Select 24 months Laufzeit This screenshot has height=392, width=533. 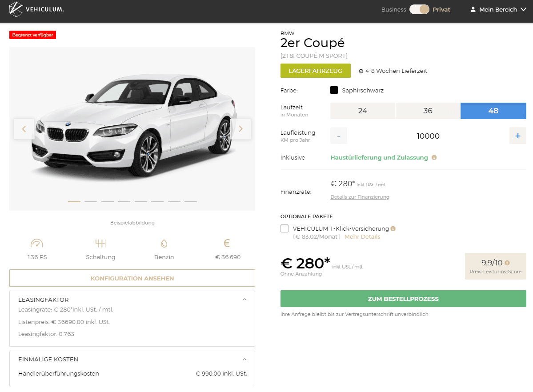point(362,111)
